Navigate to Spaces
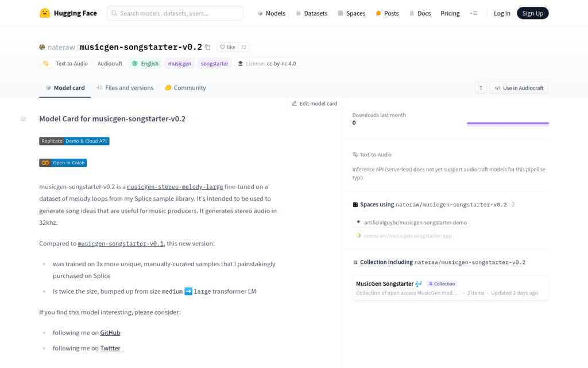Screen dimensions: 588x368 [x=351, y=13]
